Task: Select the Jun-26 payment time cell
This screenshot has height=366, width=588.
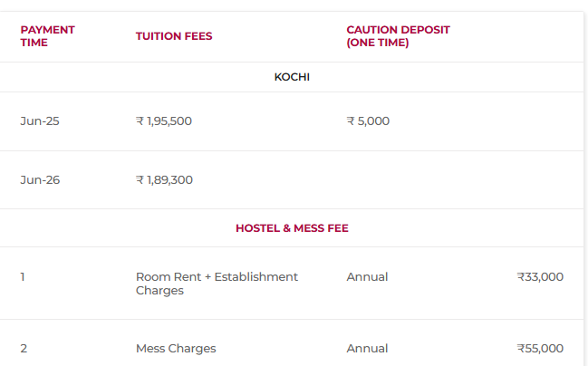Action: point(40,179)
